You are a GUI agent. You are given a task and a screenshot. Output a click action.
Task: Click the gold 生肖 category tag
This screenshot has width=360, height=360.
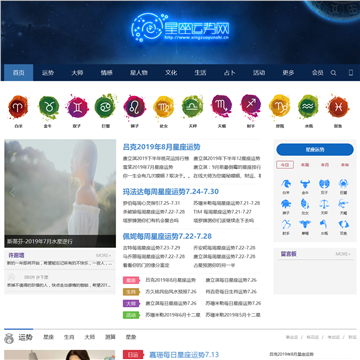(131, 292)
